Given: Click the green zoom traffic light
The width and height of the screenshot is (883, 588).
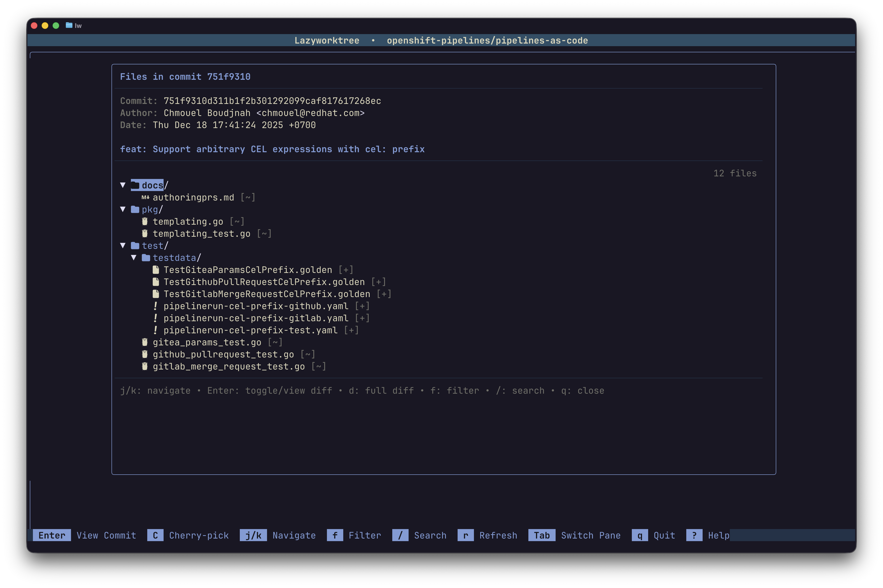Looking at the screenshot, I should [x=56, y=25].
